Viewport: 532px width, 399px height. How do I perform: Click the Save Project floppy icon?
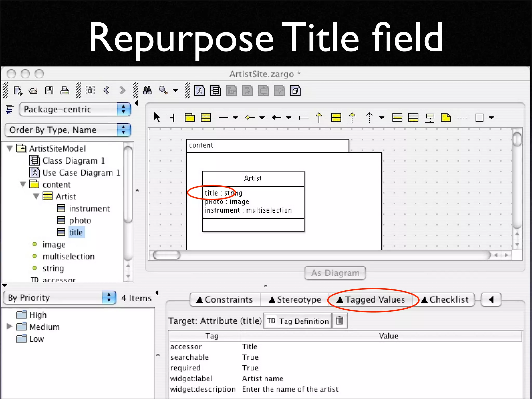click(49, 91)
